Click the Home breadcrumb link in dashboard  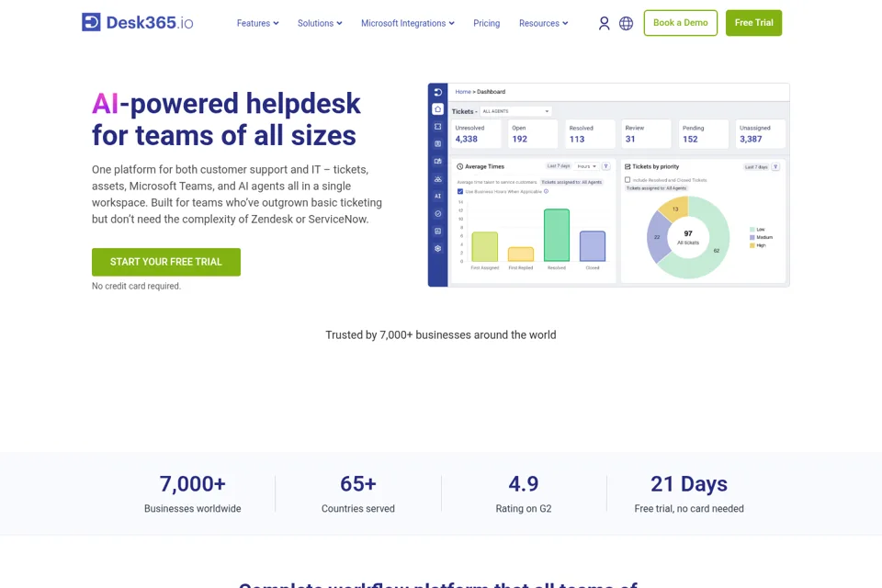click(463, 92)
